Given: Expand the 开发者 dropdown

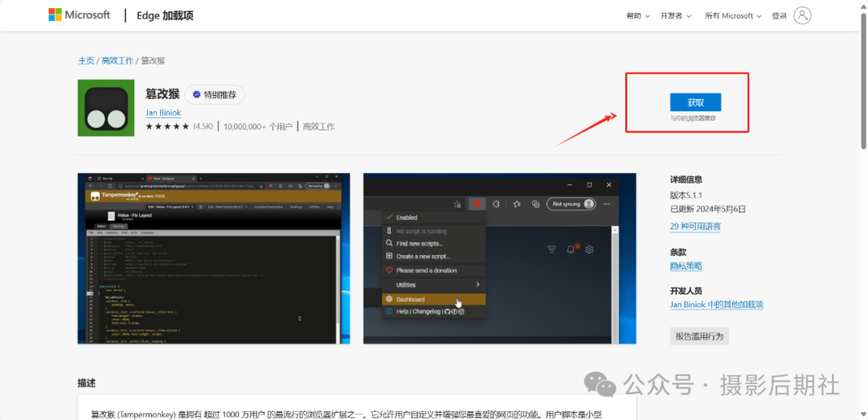Looking at the screenshot, I should [x=675, y=16].
